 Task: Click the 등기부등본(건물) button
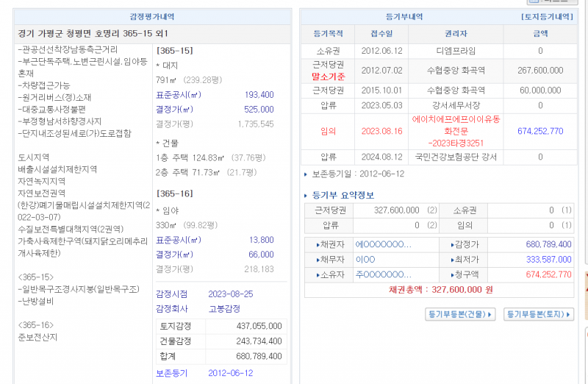coord(460,314)
